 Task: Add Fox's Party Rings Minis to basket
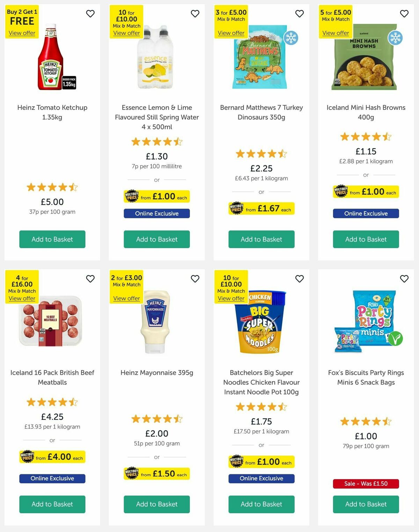[366, 504]
